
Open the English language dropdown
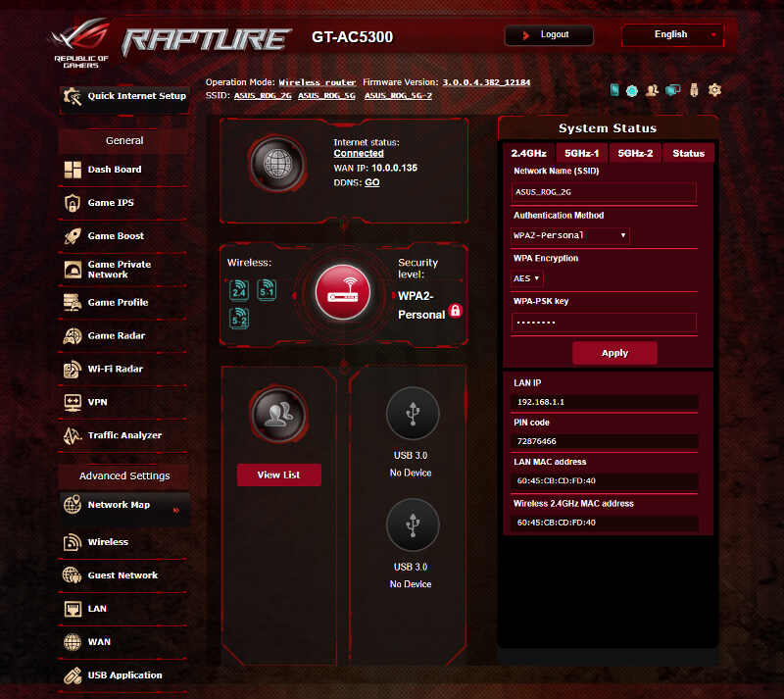(672, 34)
